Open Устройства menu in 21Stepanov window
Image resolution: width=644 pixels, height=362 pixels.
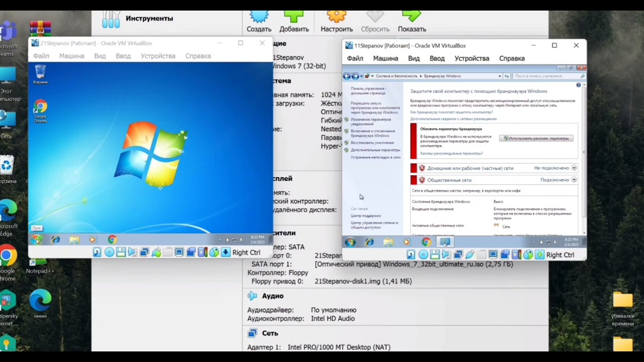click(x=158, y=56)
